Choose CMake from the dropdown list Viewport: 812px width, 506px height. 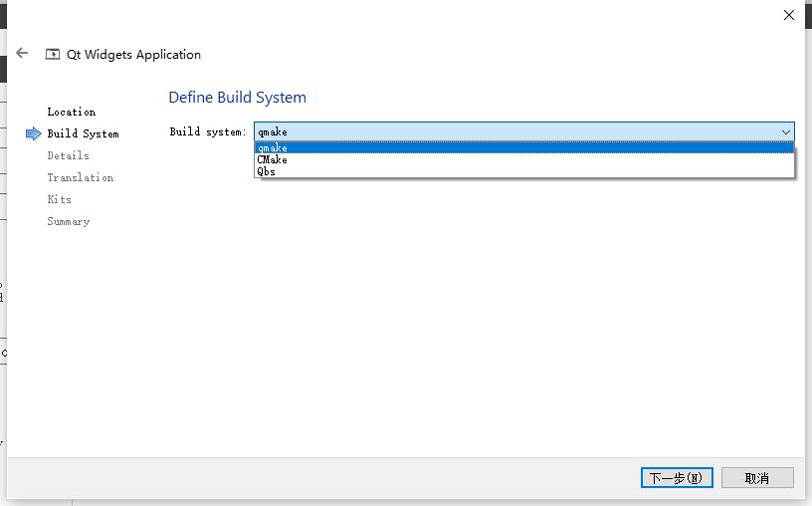coord(524,159)
